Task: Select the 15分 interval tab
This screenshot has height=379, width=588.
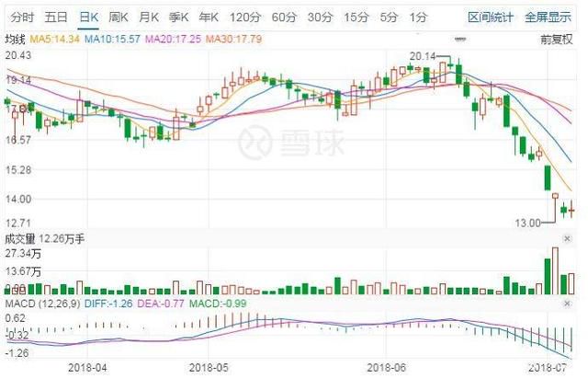Action: (x=356, y=17)
